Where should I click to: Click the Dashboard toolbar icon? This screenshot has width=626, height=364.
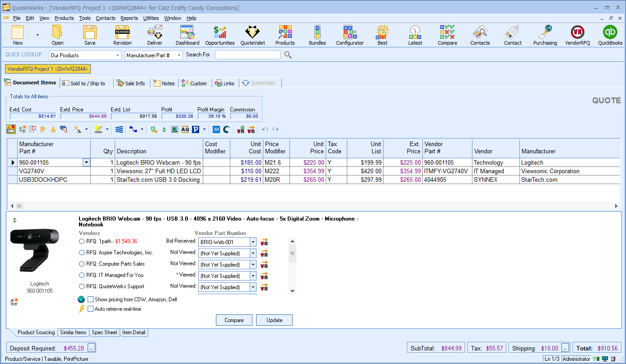(187, 35)
